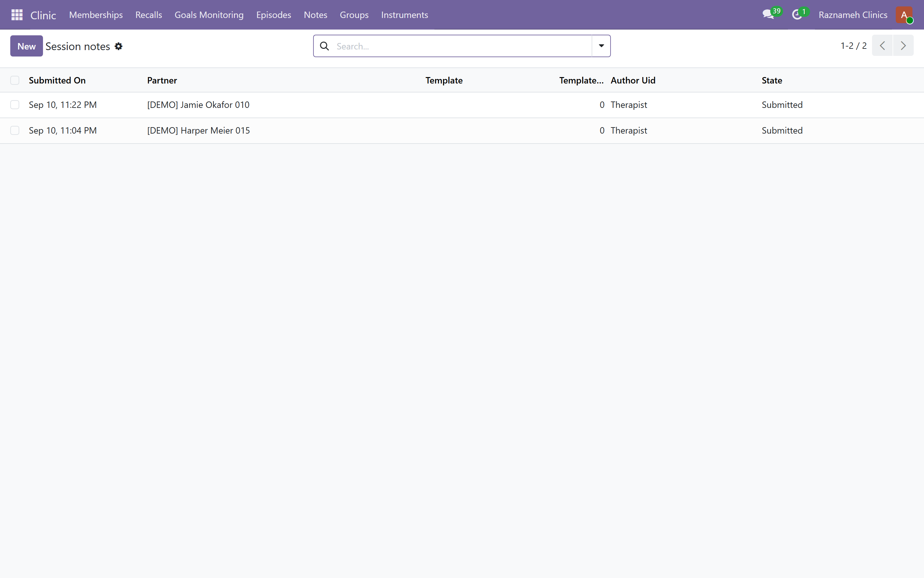
Task: Sort by Template column header
Action: click(444, 80)
